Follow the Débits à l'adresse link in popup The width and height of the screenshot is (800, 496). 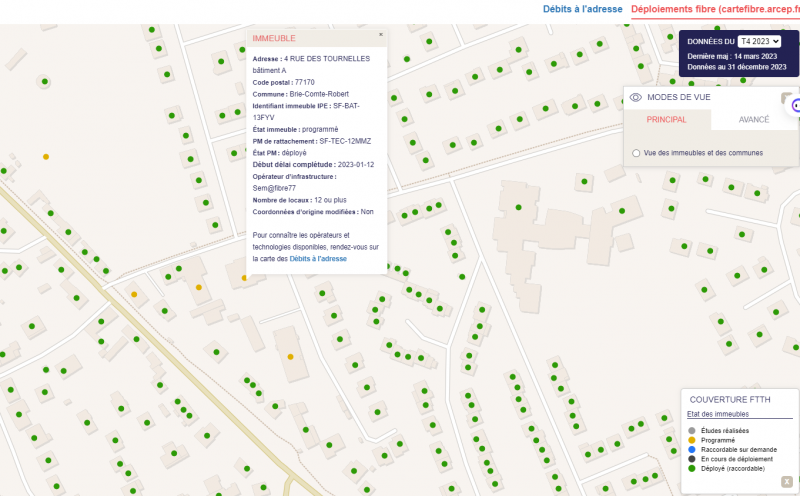pyautogui.click(x=318, y=259)
